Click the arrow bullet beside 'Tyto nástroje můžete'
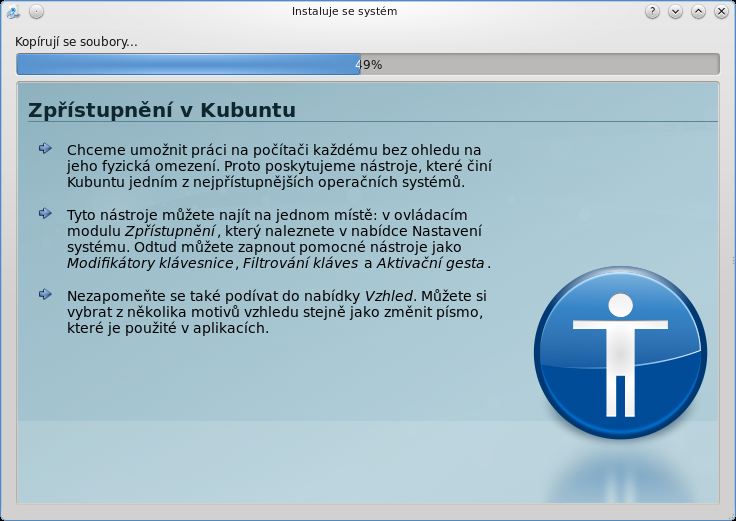This screenshot has height=521, width=736. click(x=45, y=213)
